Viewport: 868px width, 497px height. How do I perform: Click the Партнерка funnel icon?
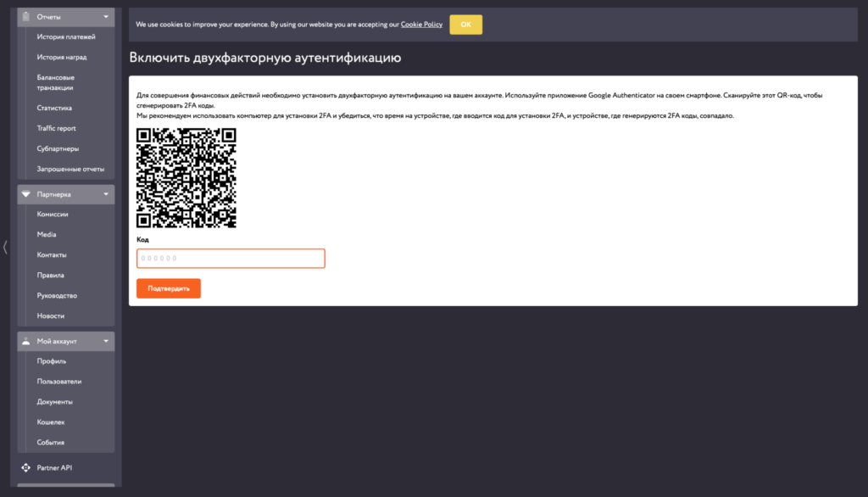pos(25,194)
